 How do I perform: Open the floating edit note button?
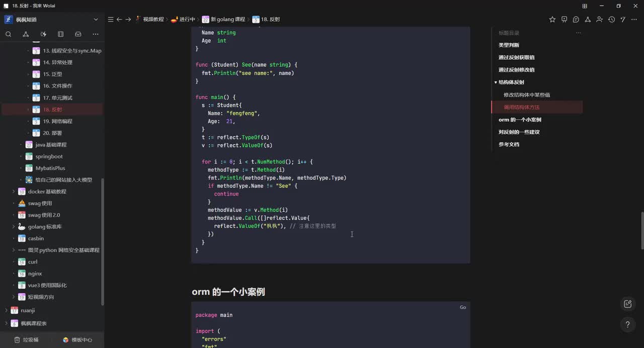pyautogui.click(x=627, y=304)
